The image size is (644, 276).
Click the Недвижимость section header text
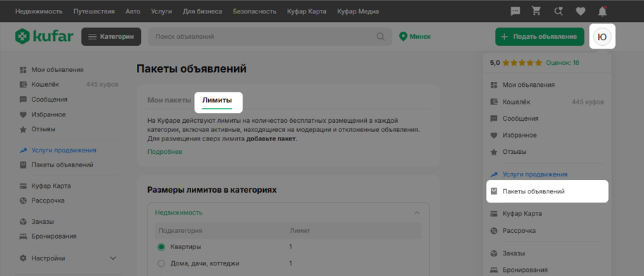coord(178,212)
